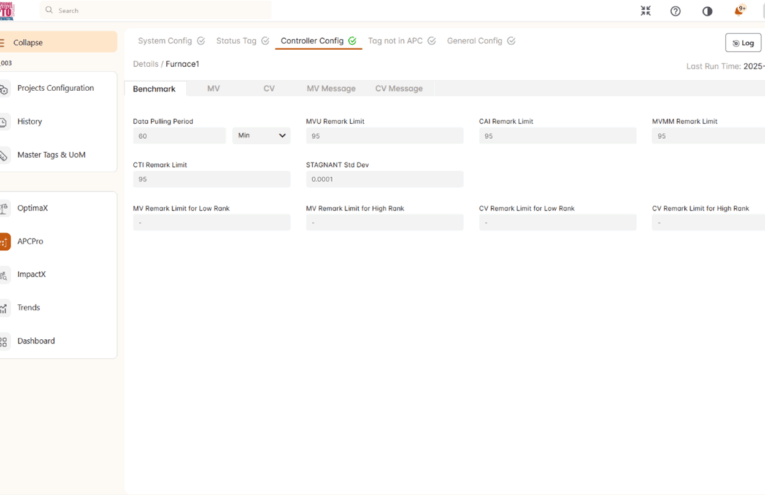Open the MV Message sub-tab

[331, 89]
